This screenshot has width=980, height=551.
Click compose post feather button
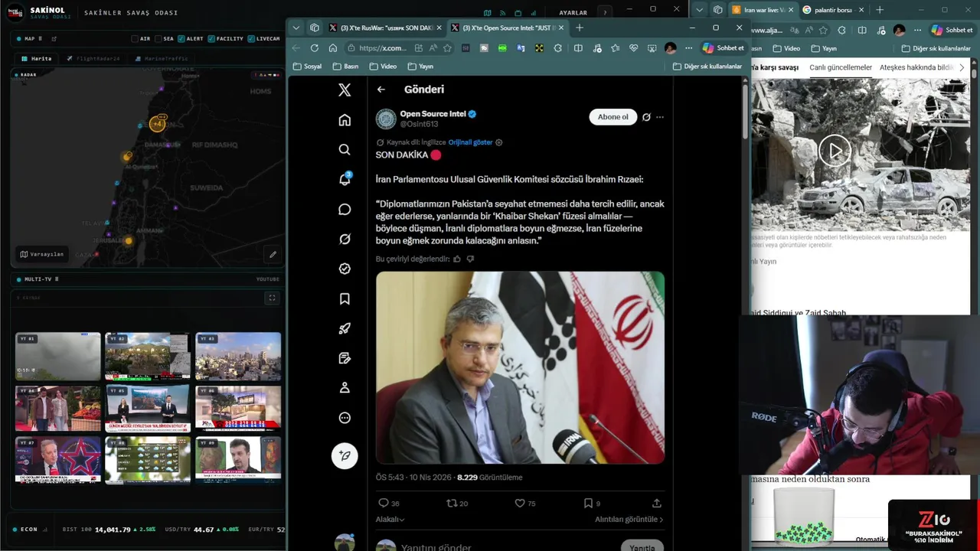click(345, 455)
